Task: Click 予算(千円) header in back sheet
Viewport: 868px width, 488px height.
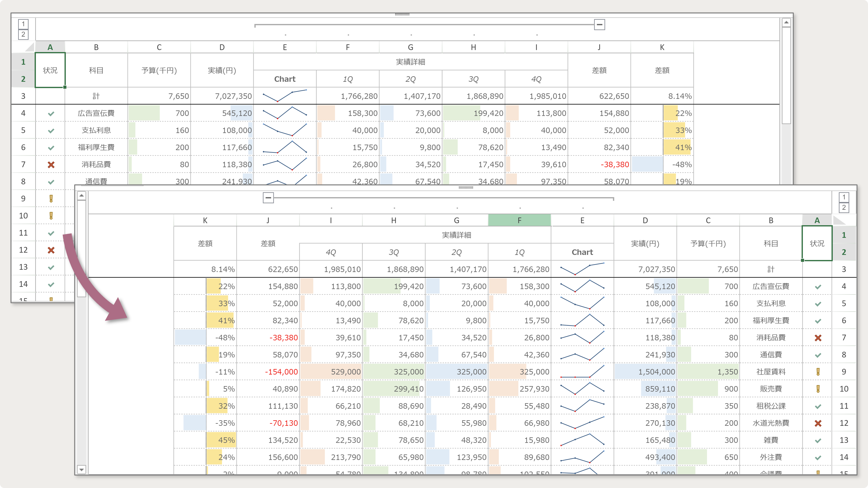Action: 159,70
